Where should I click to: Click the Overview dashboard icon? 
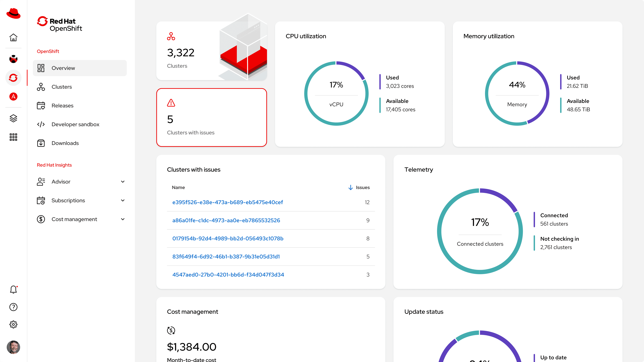click(x=41, y=68)
